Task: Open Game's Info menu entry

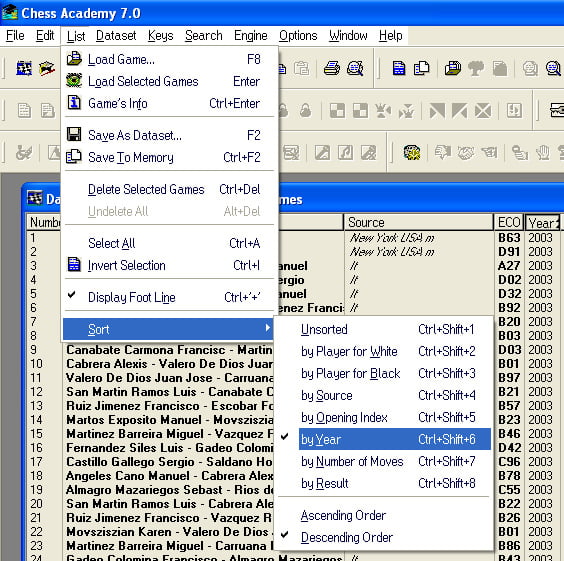Action: [x=168, y=103]
